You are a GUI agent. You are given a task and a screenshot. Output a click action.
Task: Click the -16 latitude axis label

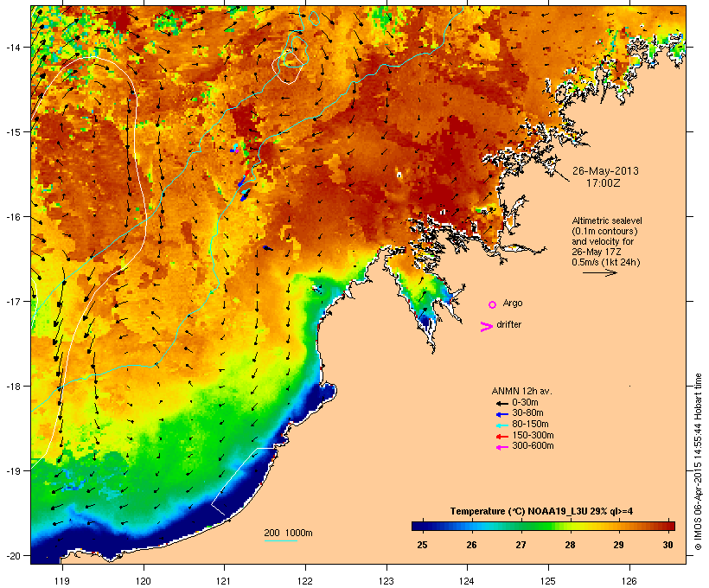[13, 217]
